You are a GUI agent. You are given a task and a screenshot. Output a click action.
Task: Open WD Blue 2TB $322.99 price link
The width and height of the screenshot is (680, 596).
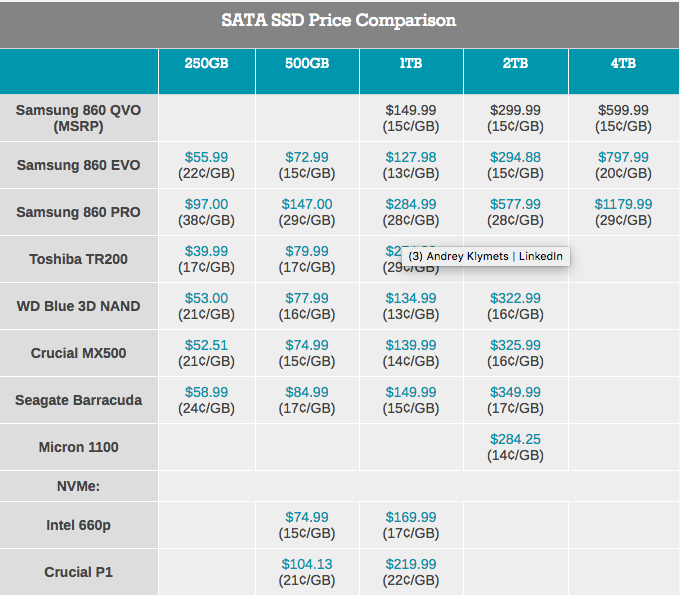(515, 298)
